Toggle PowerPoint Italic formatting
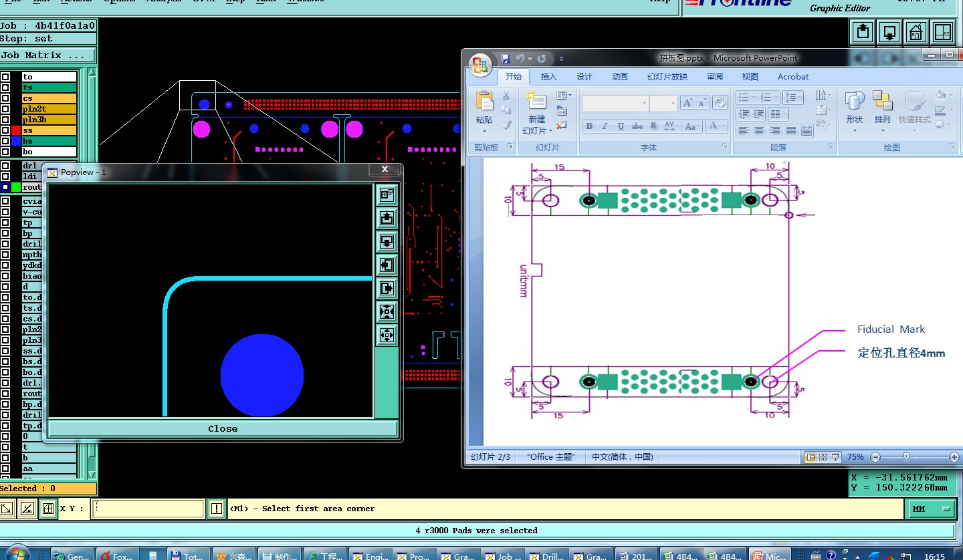 605,126
